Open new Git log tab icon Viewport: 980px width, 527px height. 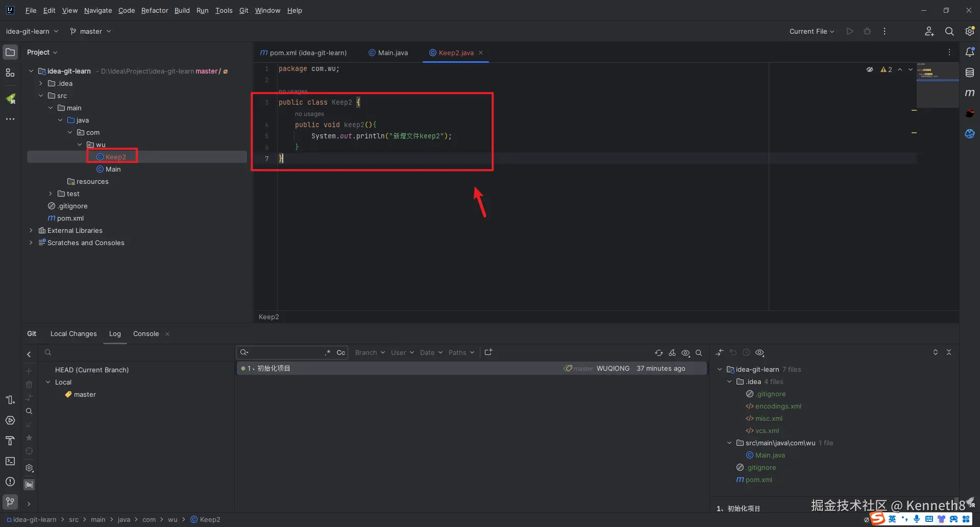tap(488, 352)
